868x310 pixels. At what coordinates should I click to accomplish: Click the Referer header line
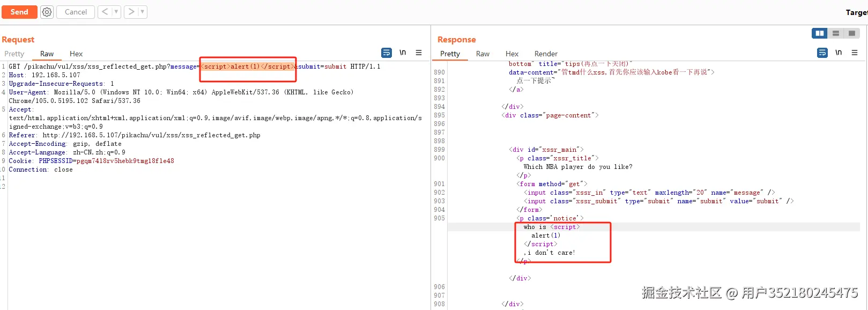135,135
